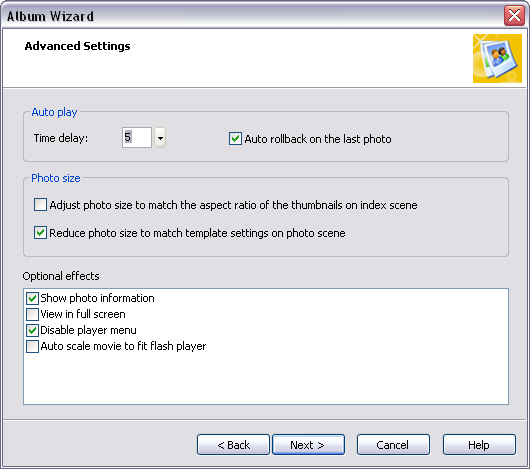Click the Time delay value field

pyautogui.click(x=137, y=138)
